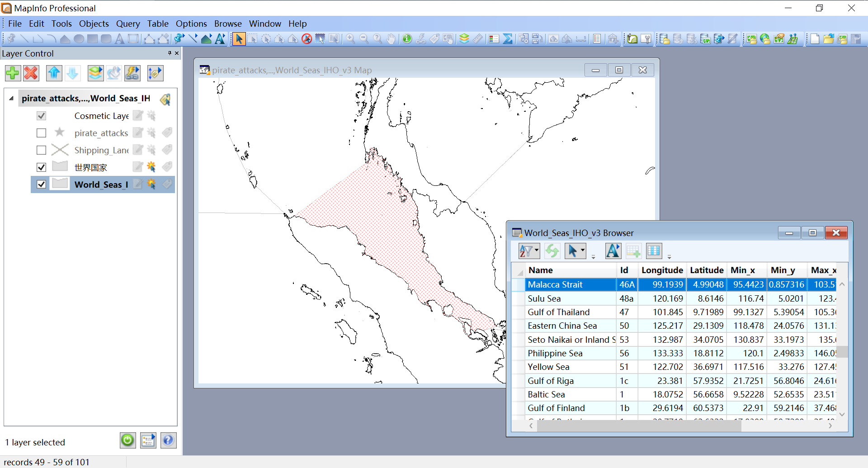Click the Longitude column header
The width and height of the screenshot is (868, 468).
[x=662, y=270]
